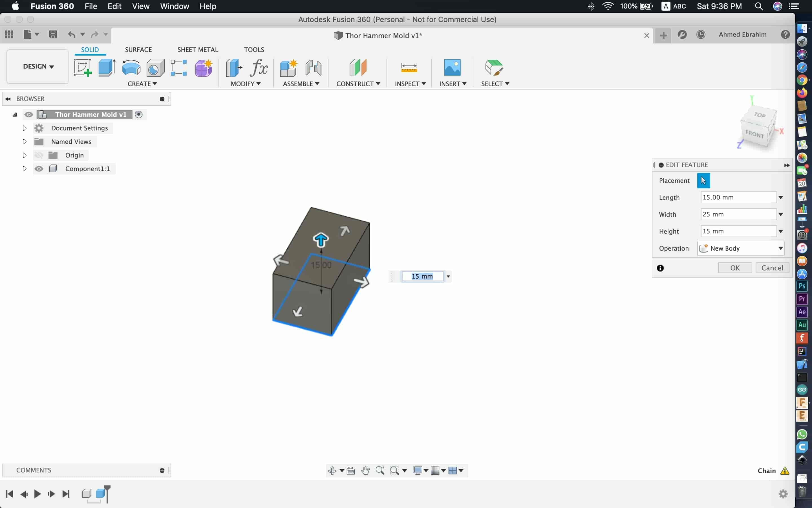Click the Save icon
Image resolution: width=812 pixels, height=508 pixels.
coord(53,34)
